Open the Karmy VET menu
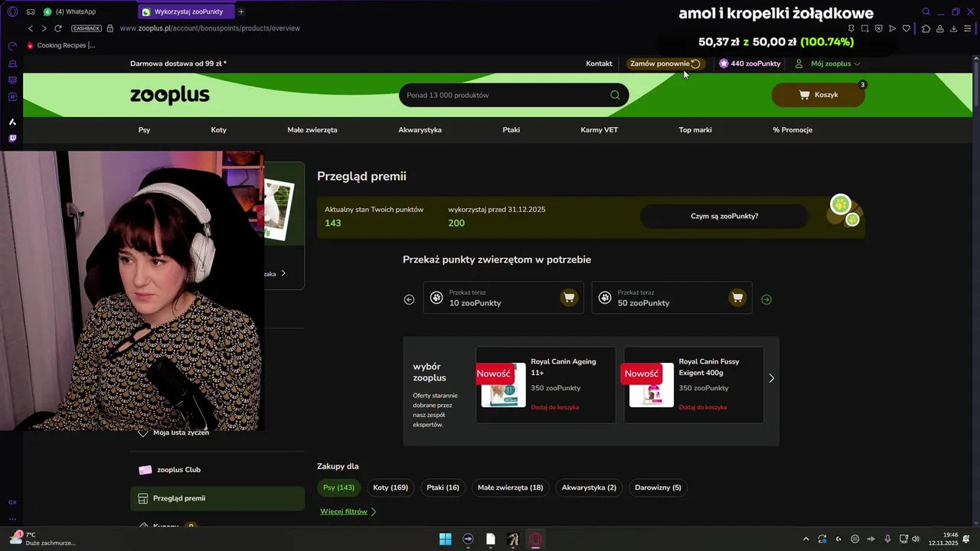Viewport: 980px width, 551px height. (x=599, y=130)
